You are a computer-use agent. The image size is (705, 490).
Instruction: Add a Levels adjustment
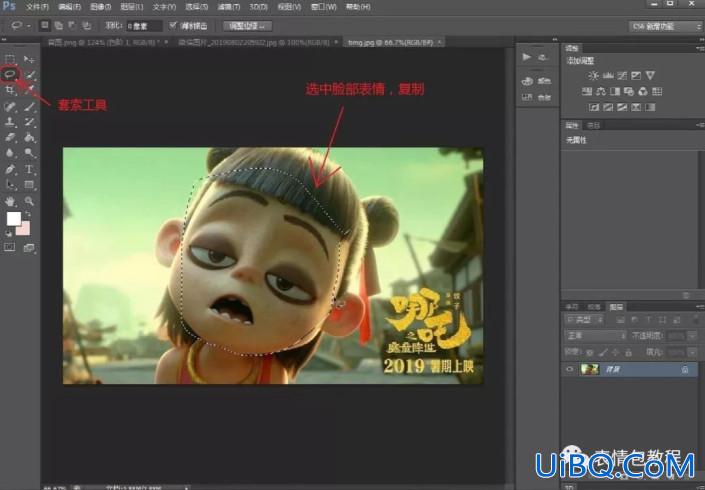608,76
